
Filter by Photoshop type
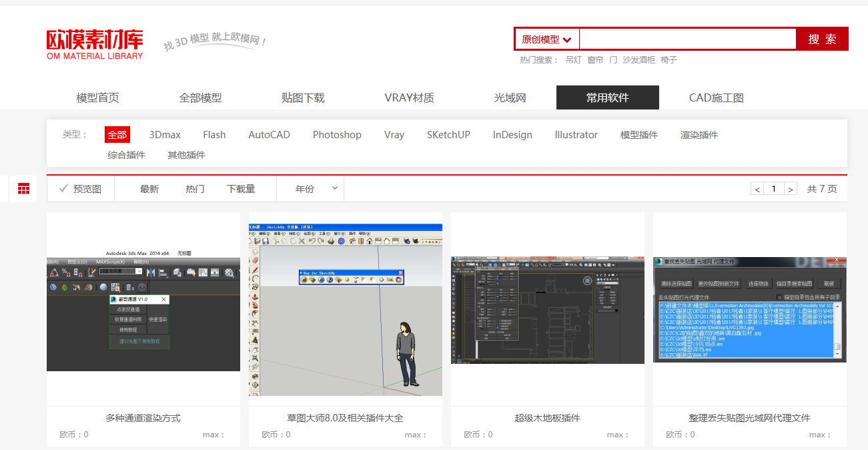point(337,135)
